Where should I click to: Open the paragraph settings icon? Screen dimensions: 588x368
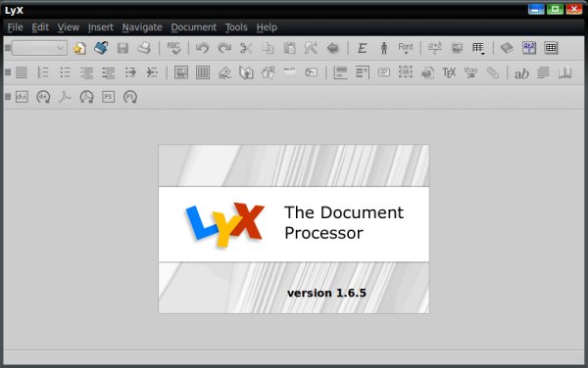[x=543, y=72]
